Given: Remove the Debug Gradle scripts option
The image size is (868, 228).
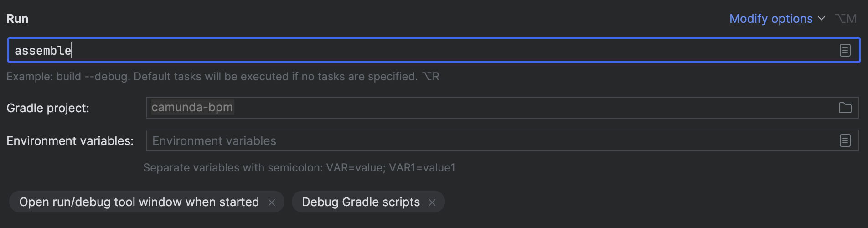Looking at the screenshot, I should coord(432,202).
